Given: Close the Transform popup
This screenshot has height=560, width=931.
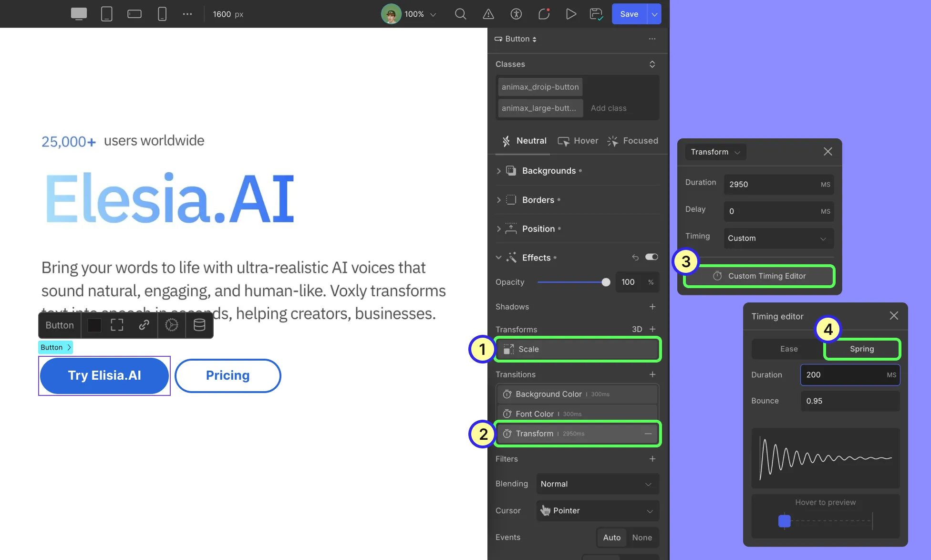Looking at the screenshot, I should (828, 151).
